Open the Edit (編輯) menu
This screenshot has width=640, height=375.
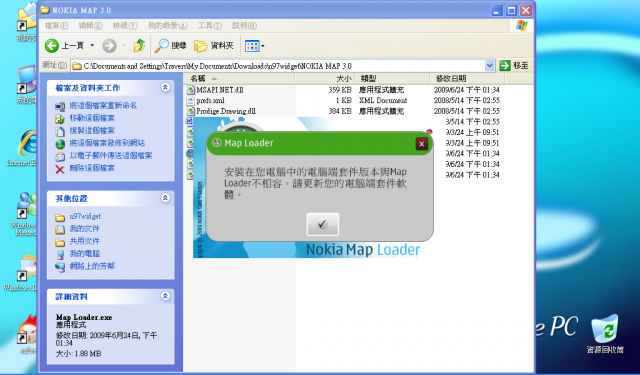click(x=90, y=26)
